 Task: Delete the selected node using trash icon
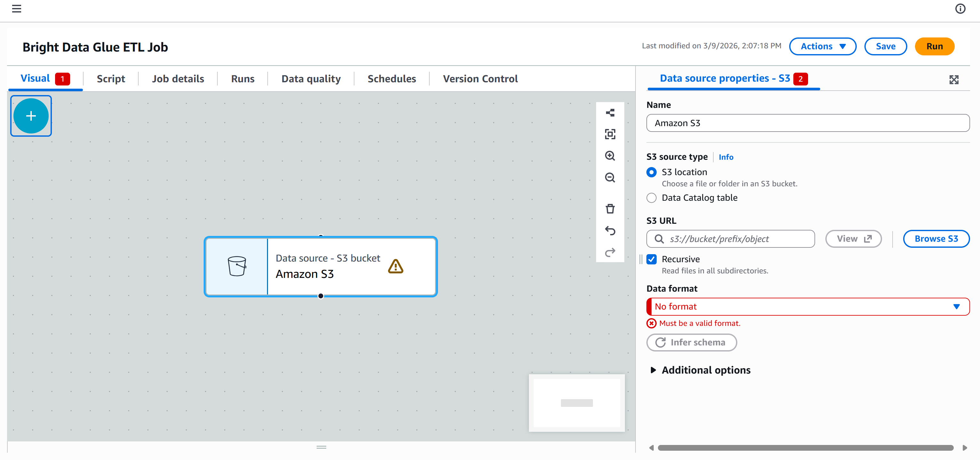pos(610,208)
